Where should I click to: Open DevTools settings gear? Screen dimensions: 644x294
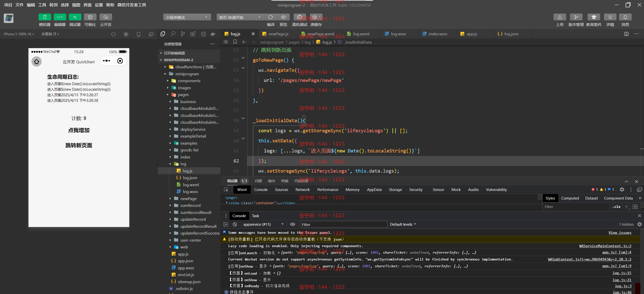[x=622, y=189]
